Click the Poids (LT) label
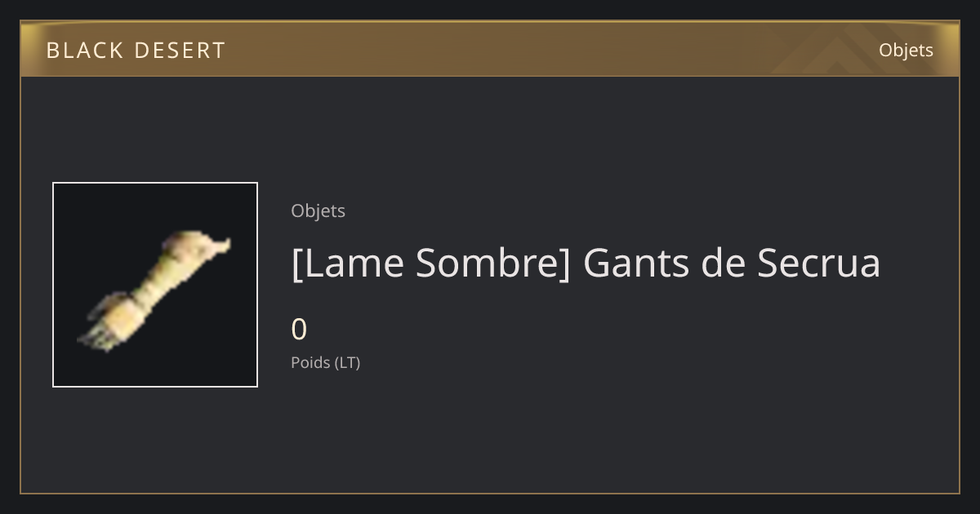980x514 pixels. 325,362
